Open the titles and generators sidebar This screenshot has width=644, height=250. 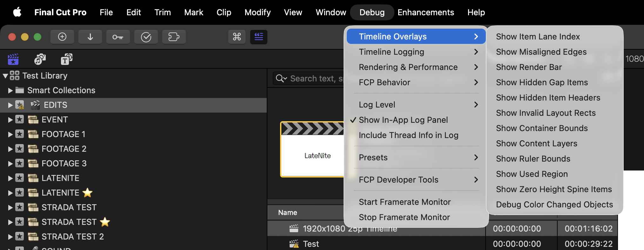pos(66,59)
